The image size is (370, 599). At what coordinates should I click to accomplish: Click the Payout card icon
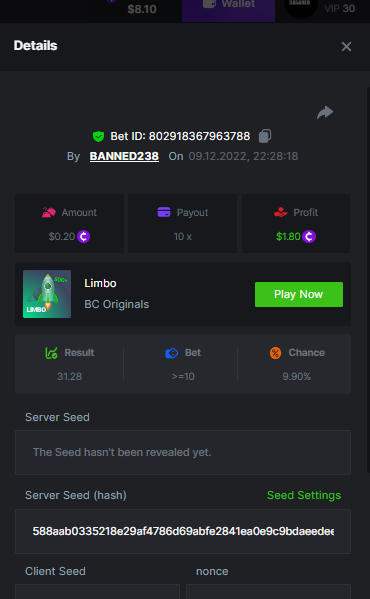coord(164,212)
